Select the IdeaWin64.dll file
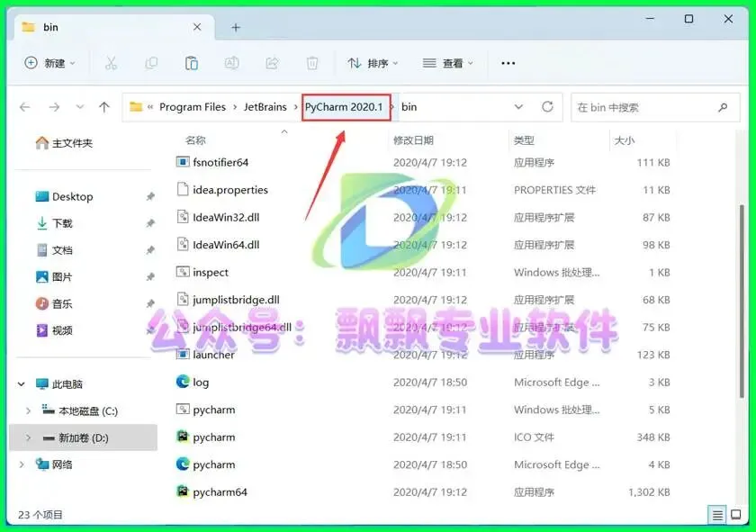 coord(226,245)
